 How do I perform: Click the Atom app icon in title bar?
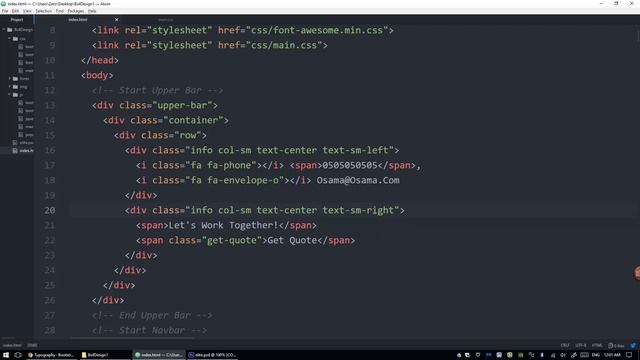pyautogui.click(x=4, y=4)
